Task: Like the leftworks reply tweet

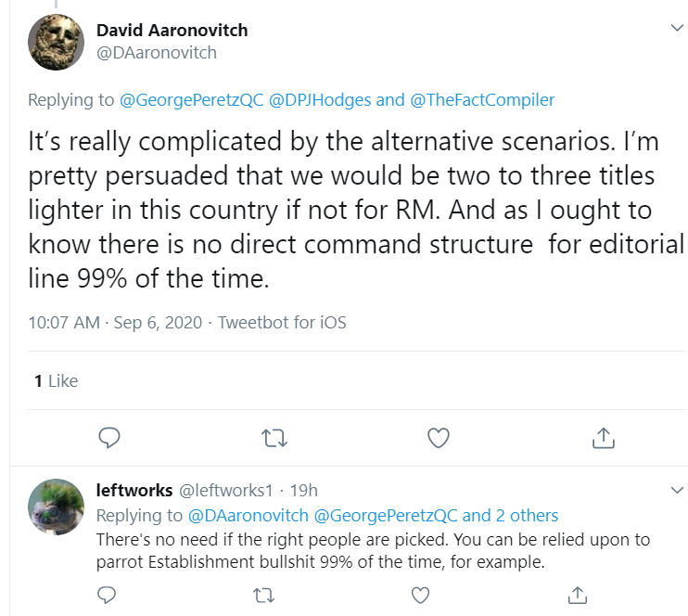Action: (x=420, y=596)
